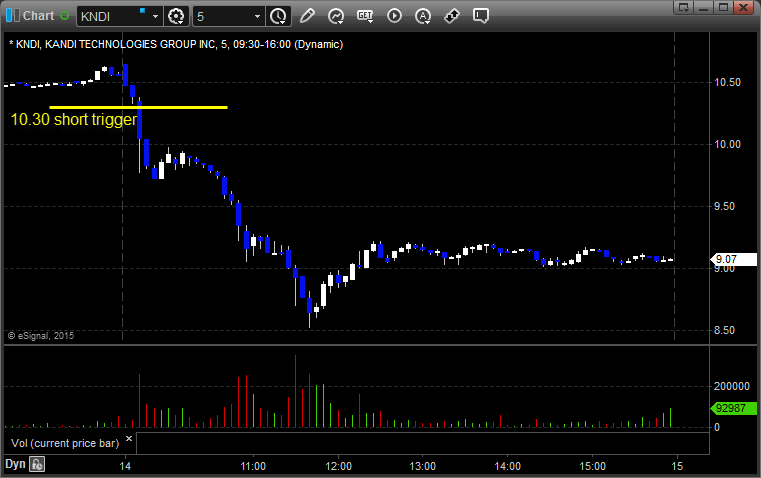Click the blue symbol-link square in KNDI box
This screenshot has width=761, height=478.
point(142,11)
